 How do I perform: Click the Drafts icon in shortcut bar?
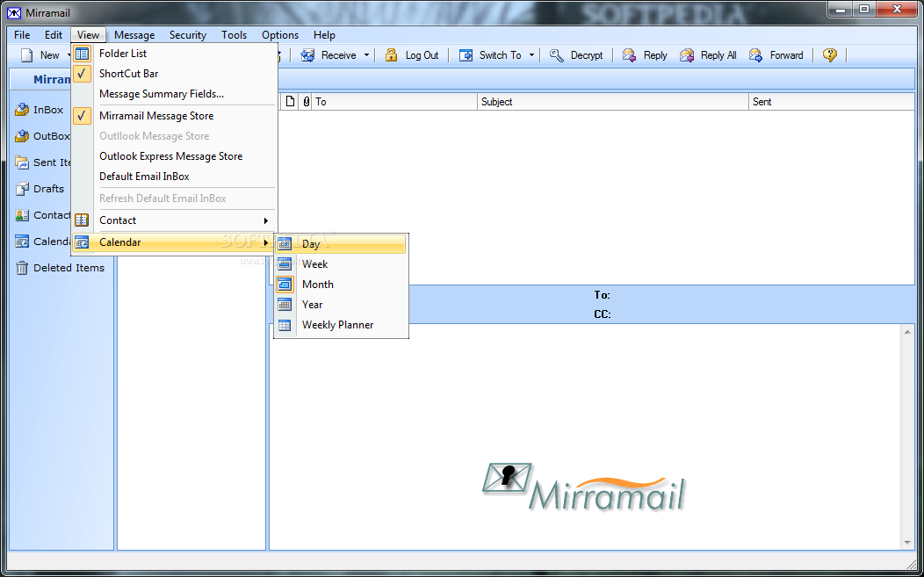coord(22,189)
